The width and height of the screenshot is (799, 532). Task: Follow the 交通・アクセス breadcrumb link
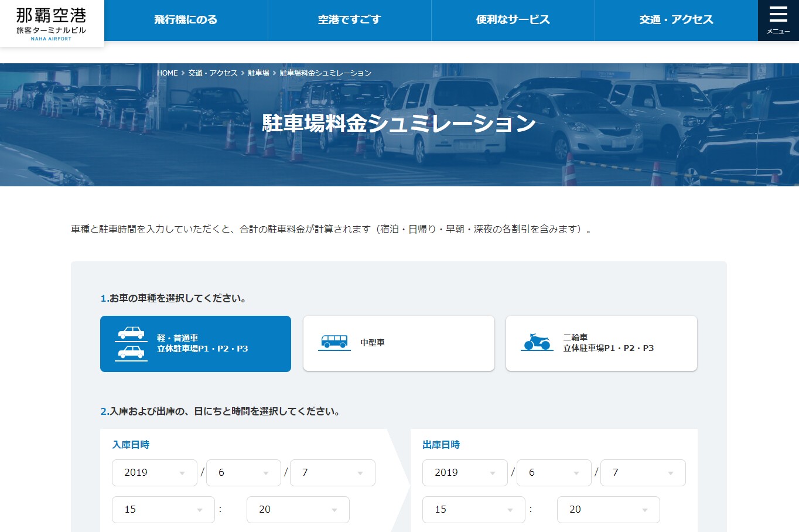click(x=213, y=73)
